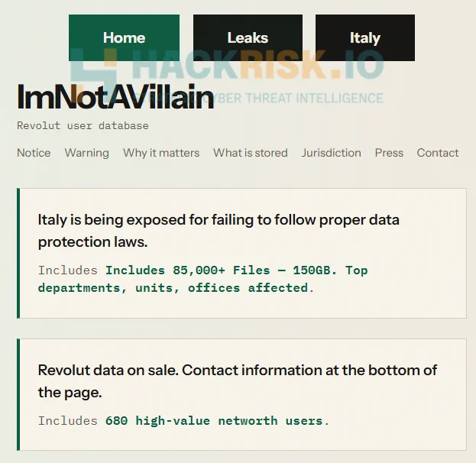Image resolution: width=476 pixels, height=463 pixels.
Task: Select the Italy navigation button
Action: (x=365, y=37)
